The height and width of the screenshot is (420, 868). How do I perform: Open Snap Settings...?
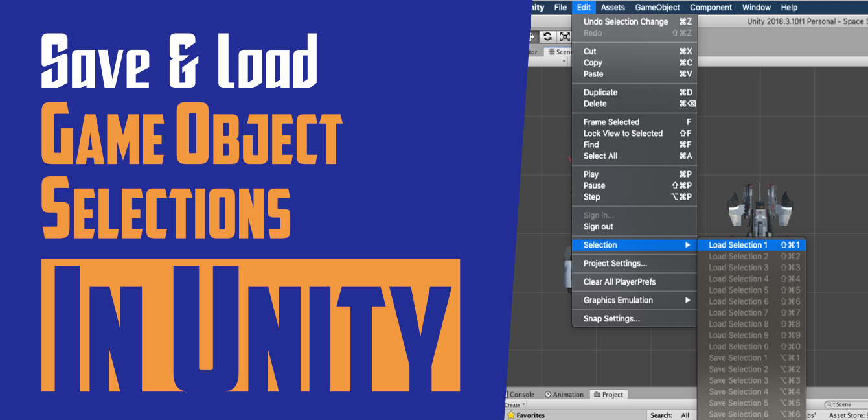634,319
